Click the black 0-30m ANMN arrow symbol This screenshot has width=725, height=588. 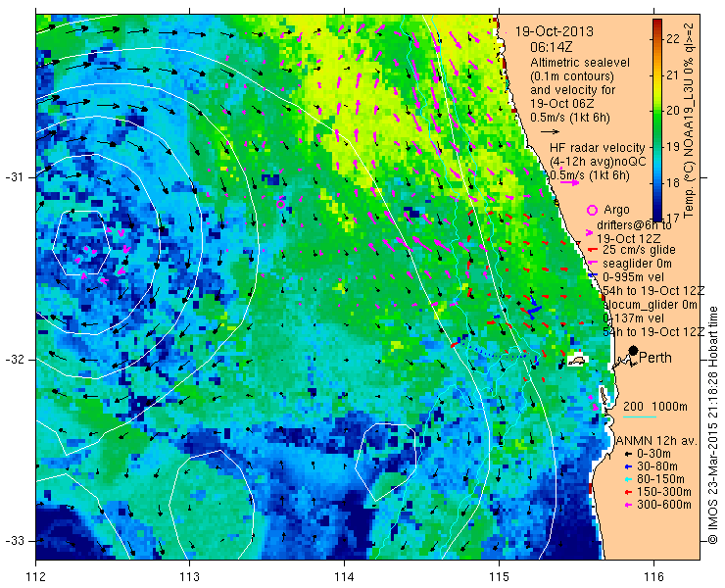tap(627, 455)
